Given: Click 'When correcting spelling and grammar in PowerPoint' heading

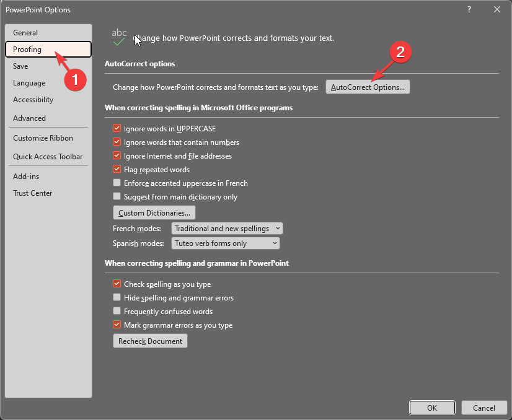Looking at the screenshot, I should (x=196, y=263).
